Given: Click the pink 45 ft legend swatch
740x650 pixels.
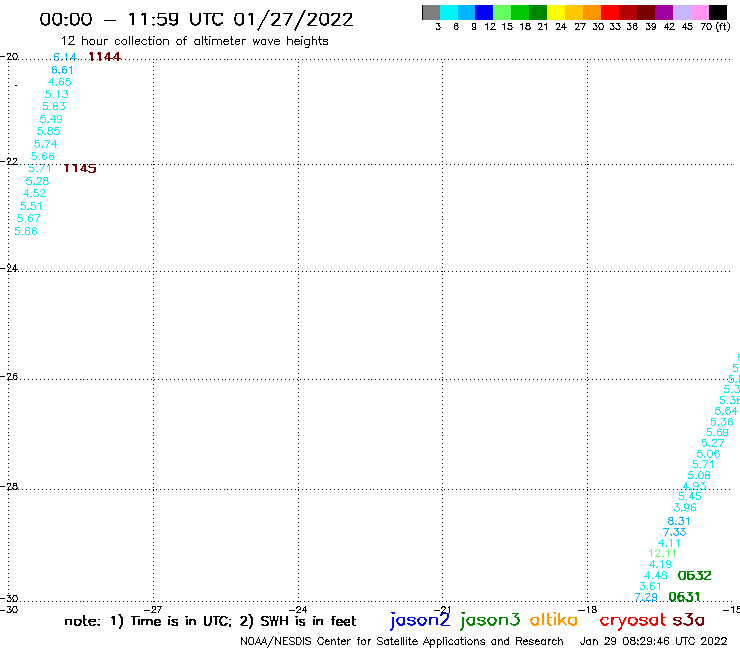Looking at the screenshot, I should tap(699, 12).
